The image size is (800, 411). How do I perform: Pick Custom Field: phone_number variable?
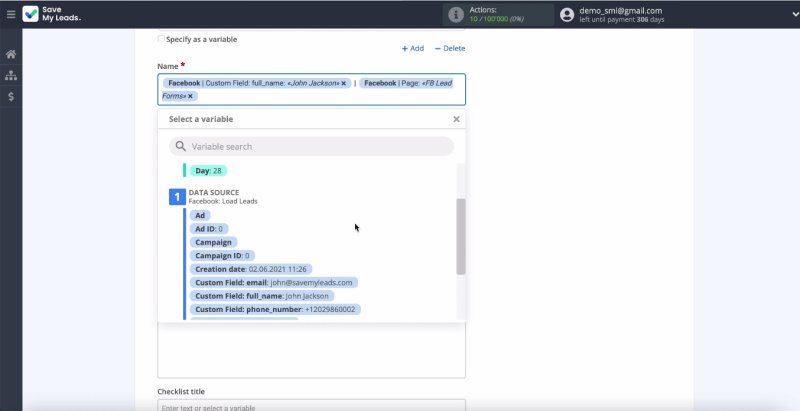coord(275,310)
